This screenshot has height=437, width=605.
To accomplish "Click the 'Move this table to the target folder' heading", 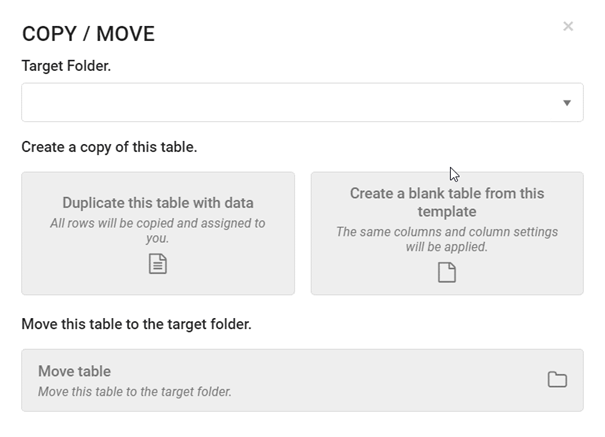I will 136,324.
